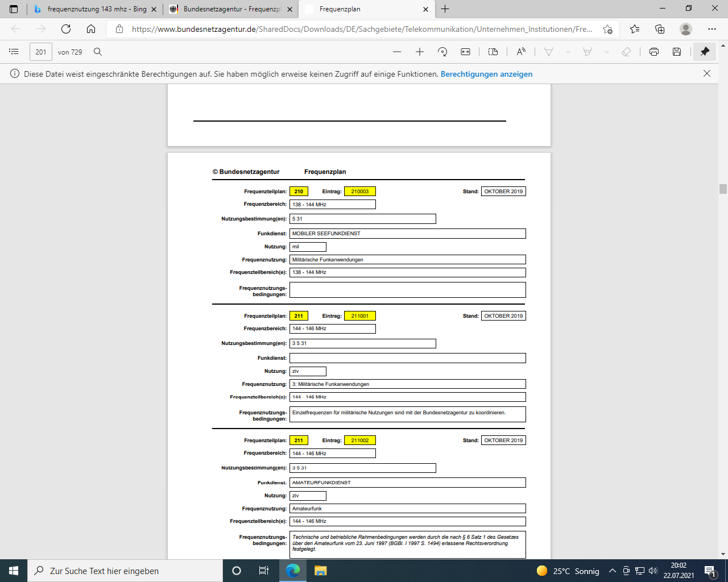Open the tab actions menu icon
Screen dimensions: 728x582
14,9
